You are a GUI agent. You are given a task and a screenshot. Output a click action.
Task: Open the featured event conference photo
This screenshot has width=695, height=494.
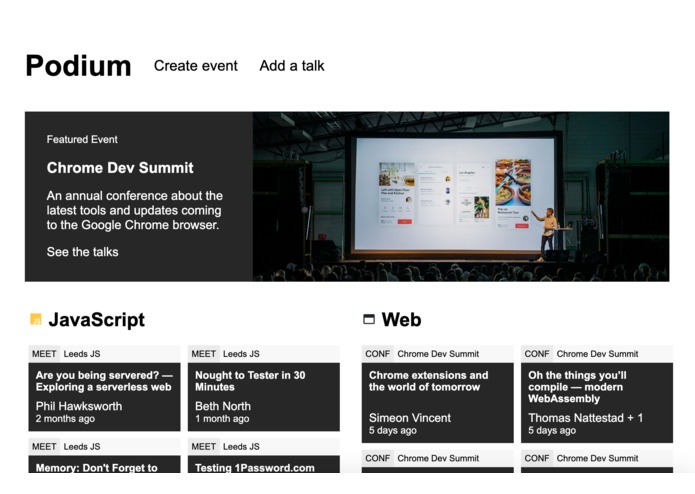click(461, 196)
